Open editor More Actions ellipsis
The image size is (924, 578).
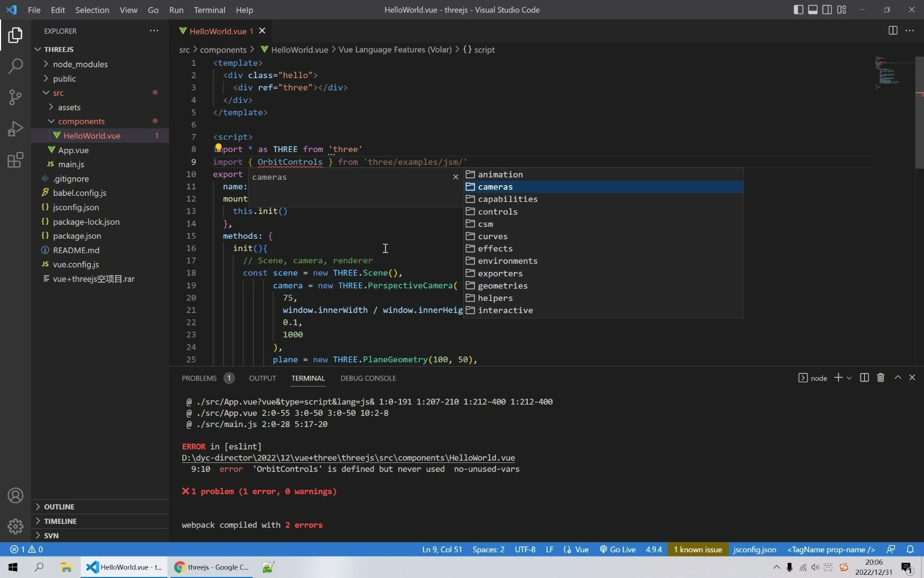pos(910,31)
